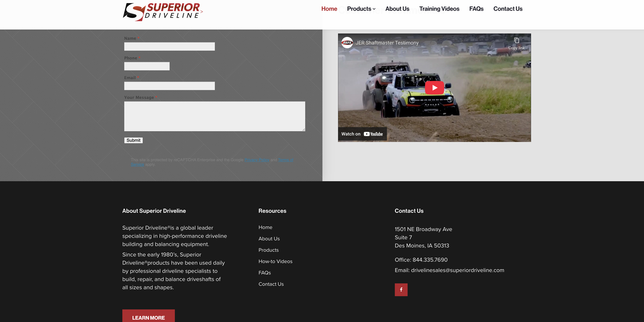This screenshot has height=322, width=644.
Task: Select Contact Us in the header
Action: click(x=507, y=9)
